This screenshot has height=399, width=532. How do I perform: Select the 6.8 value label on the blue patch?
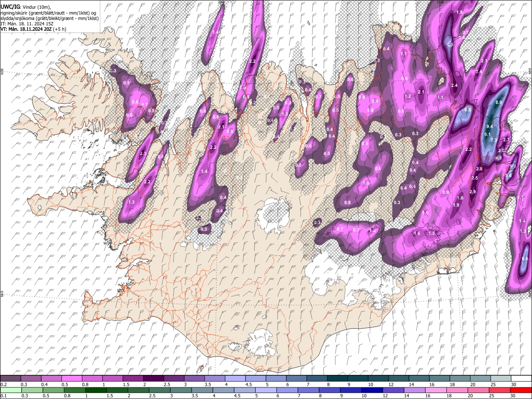tap(468, 110)
